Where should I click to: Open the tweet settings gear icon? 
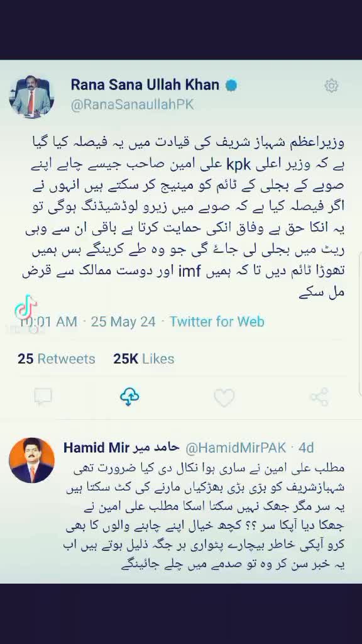coord(331,86)
